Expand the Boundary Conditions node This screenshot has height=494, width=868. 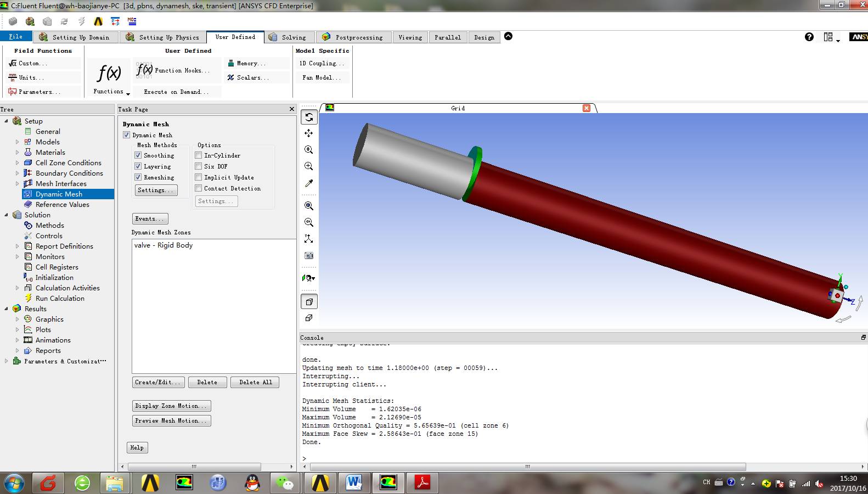(x=17, y=173)
